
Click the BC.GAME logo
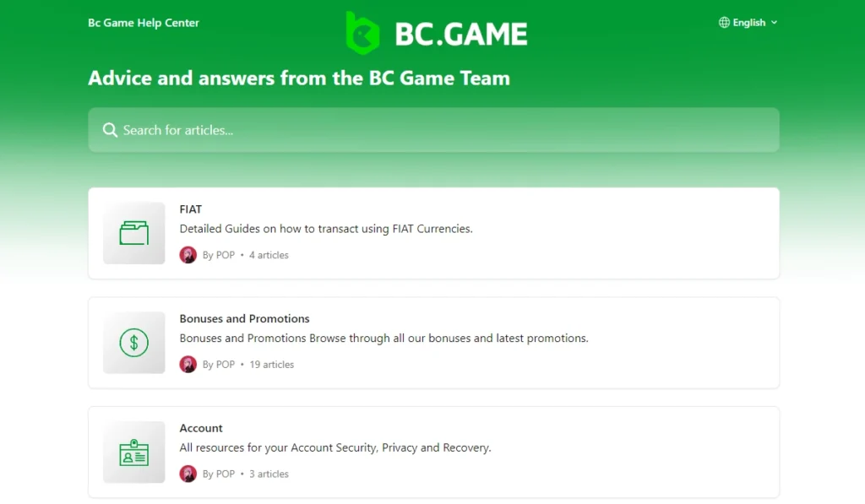(x=436, y=33)
